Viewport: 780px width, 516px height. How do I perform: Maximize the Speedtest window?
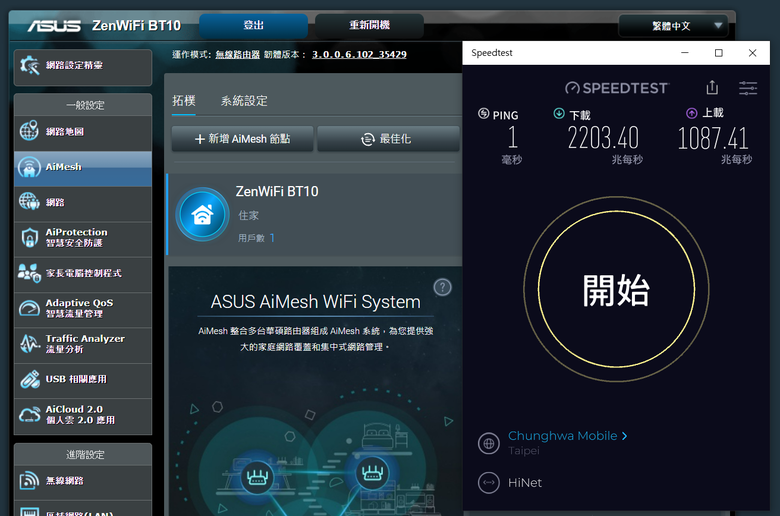[719, 53]
